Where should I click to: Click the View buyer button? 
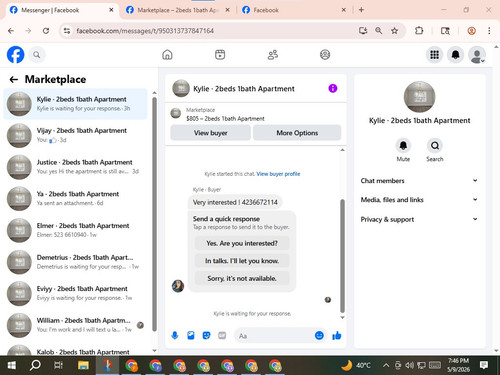tap(211, 133)
